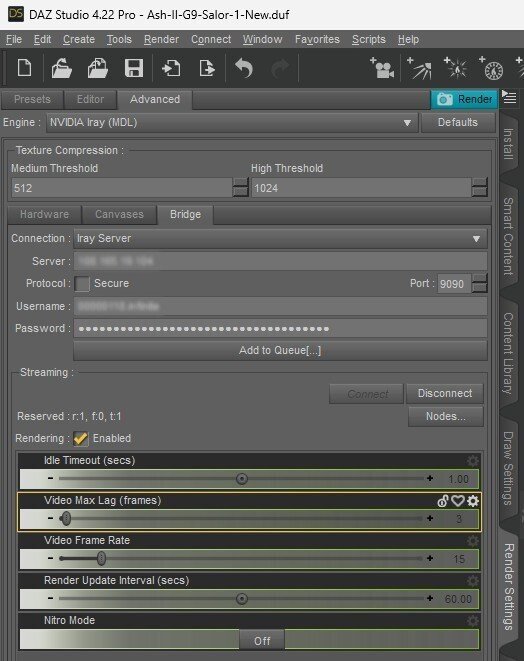Open the Connect menu
Image resolution: width=524 pixels, height=661 pixels.
[211, 40]
